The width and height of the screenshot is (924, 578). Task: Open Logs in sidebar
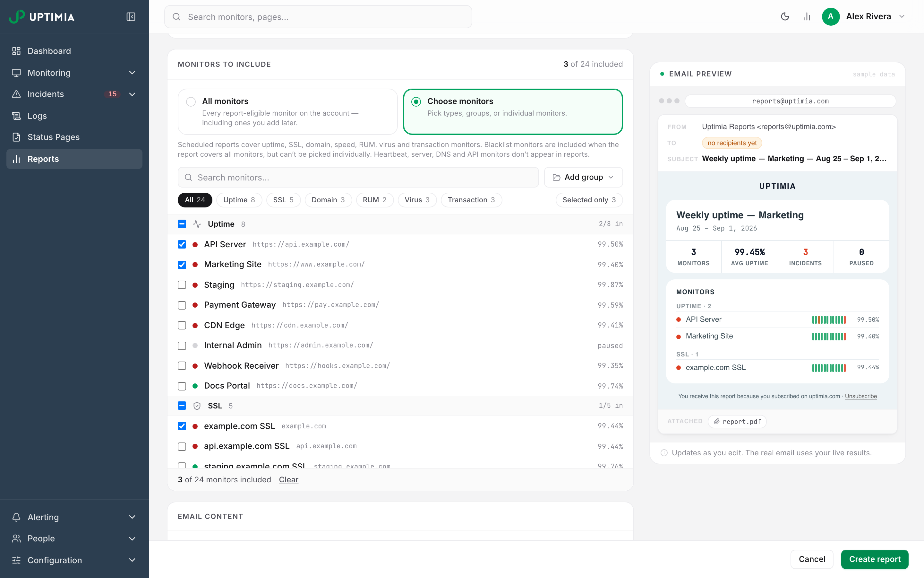74,116
